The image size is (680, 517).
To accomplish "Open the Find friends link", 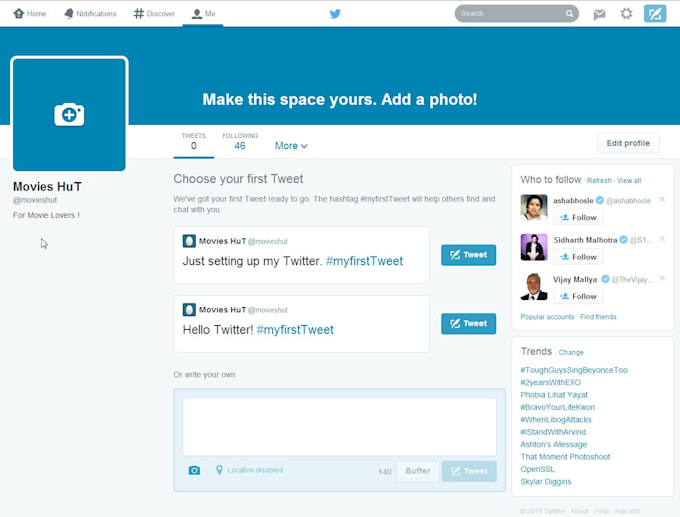I will pyautogui.click(x=598, y=317).
